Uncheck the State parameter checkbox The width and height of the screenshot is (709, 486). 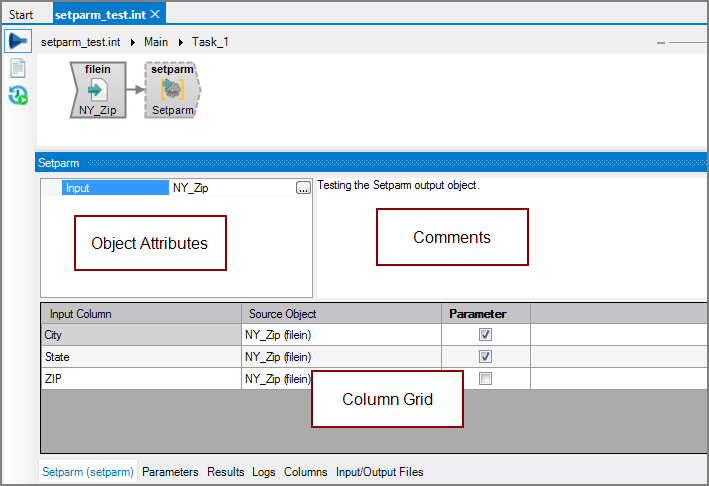pyautogui.click(x=485, y=357)
